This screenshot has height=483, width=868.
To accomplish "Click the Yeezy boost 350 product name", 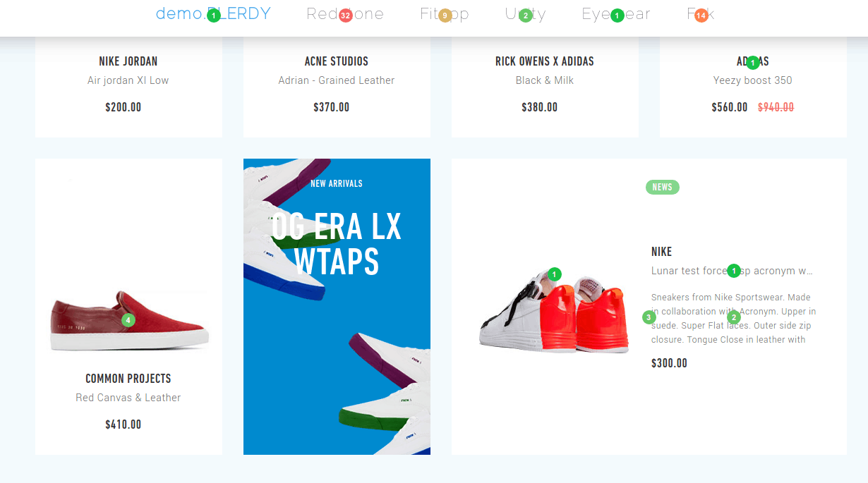I will [753, 80].
